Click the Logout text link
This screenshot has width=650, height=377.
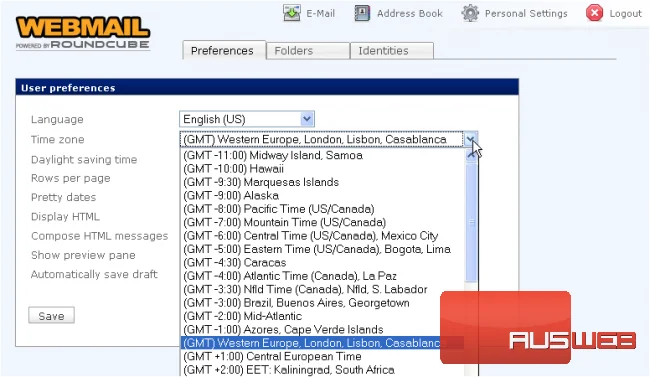click(625, 14)
